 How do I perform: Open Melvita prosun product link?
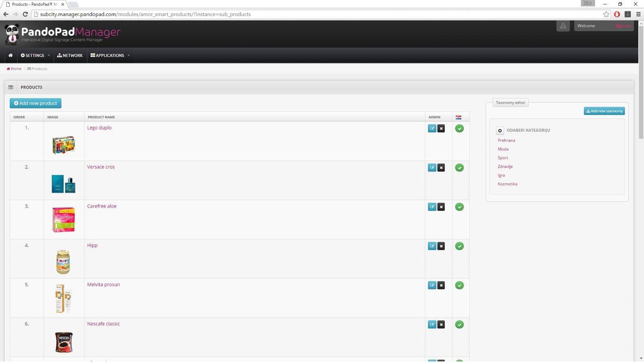click(x=103, y=285)
